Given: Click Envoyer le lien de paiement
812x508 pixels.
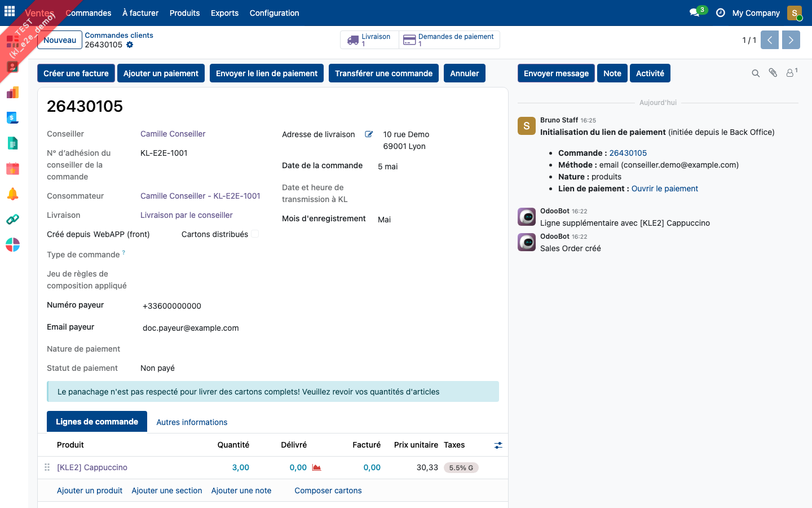Looking at the screenshot, I should (267, 73).
